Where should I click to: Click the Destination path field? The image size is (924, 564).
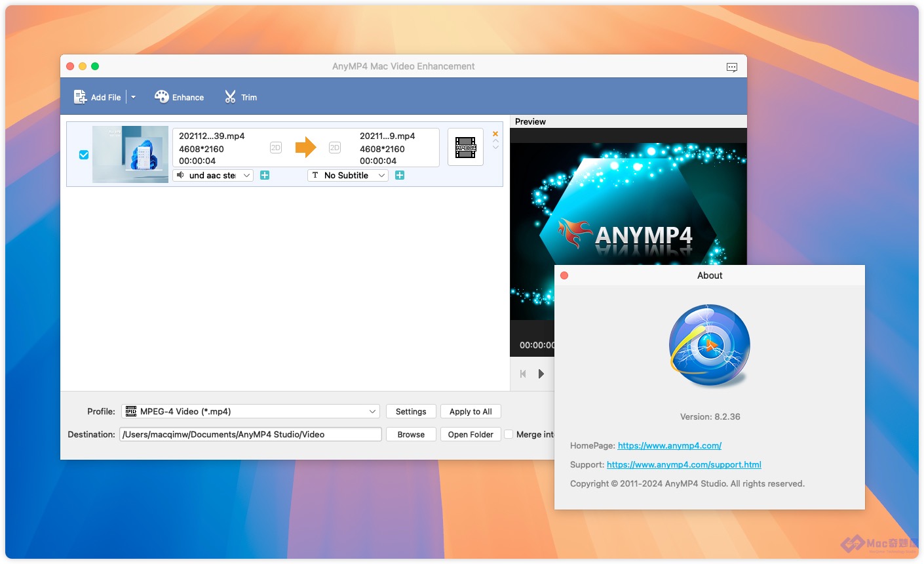coord(250,434)
